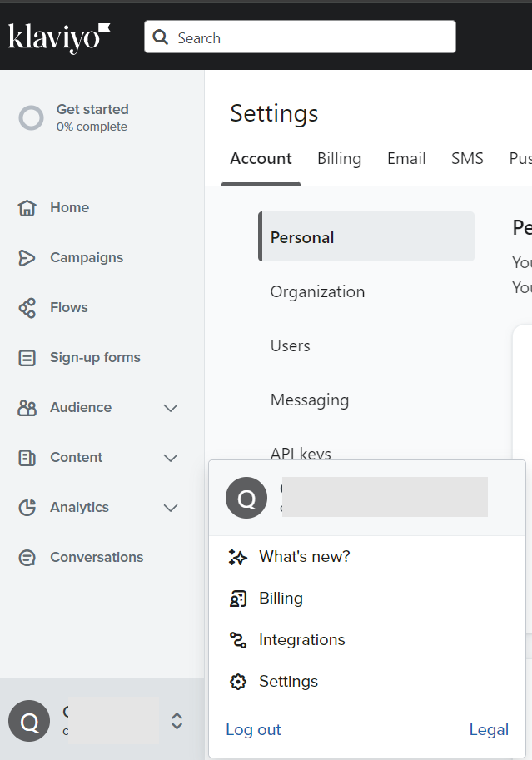Expand the Content section chevron
This screenshot has height=760, width=532.
(x=171, y=458)
